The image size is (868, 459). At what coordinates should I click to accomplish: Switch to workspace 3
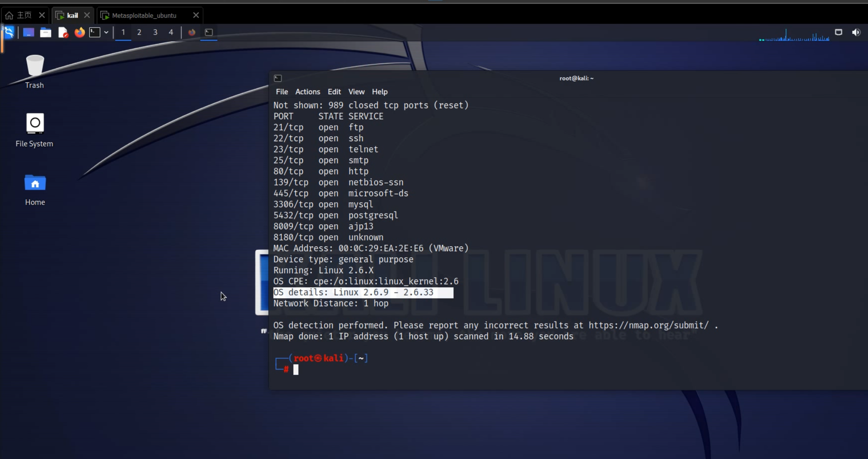coord(155,32)
